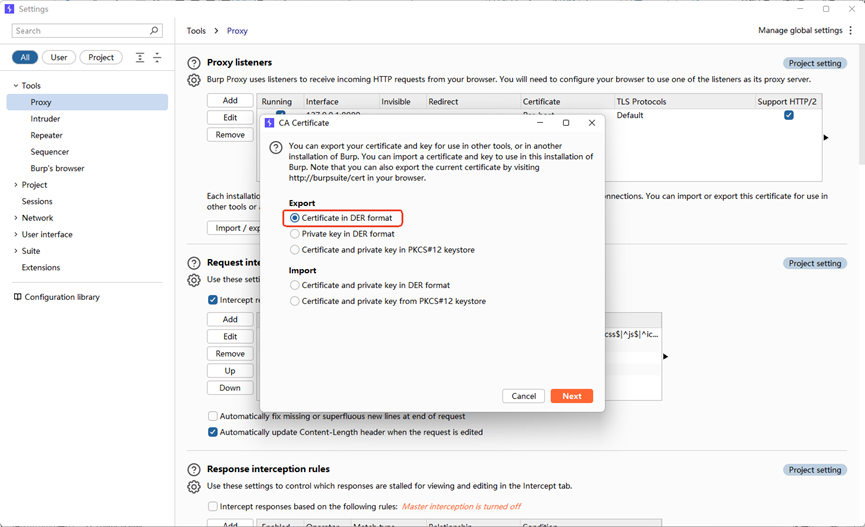The image size is (865, 527).
Task: Click Edit button for Proxy listeners
Action: 230,118
